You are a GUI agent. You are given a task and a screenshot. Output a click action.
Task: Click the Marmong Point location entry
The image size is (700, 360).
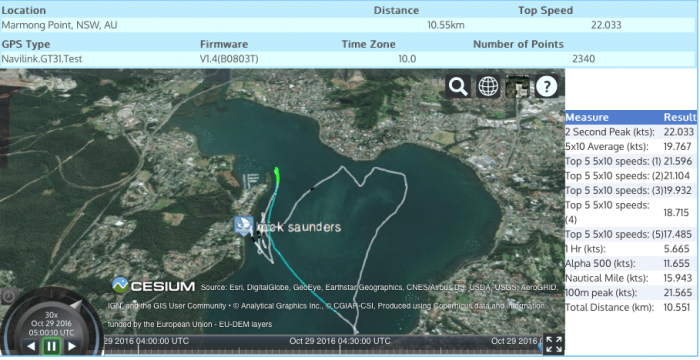(x=59, y=25)
